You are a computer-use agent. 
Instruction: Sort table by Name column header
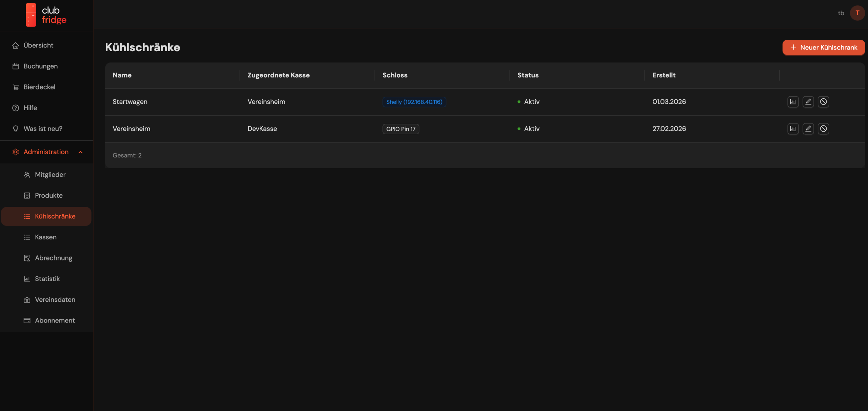tap(122, 75)
